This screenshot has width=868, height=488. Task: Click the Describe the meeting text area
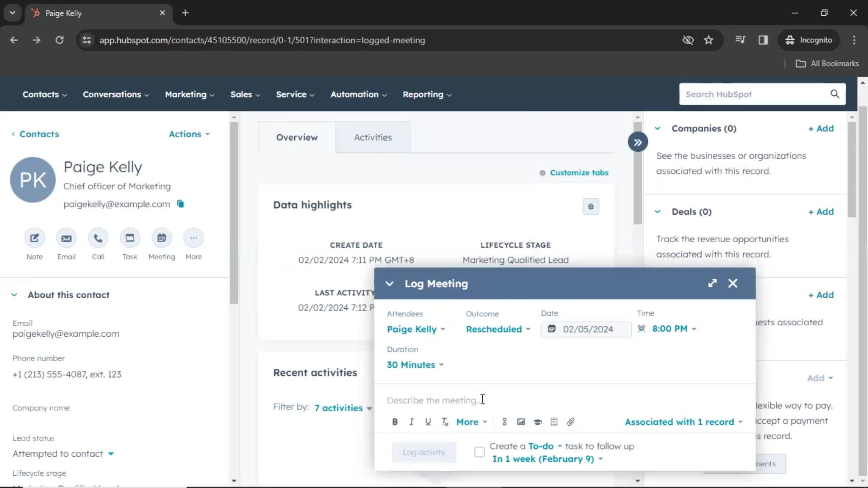click(x=565, y=401)
